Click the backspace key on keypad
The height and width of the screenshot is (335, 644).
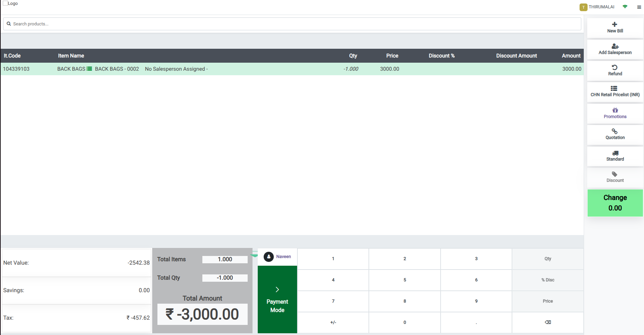548,322
